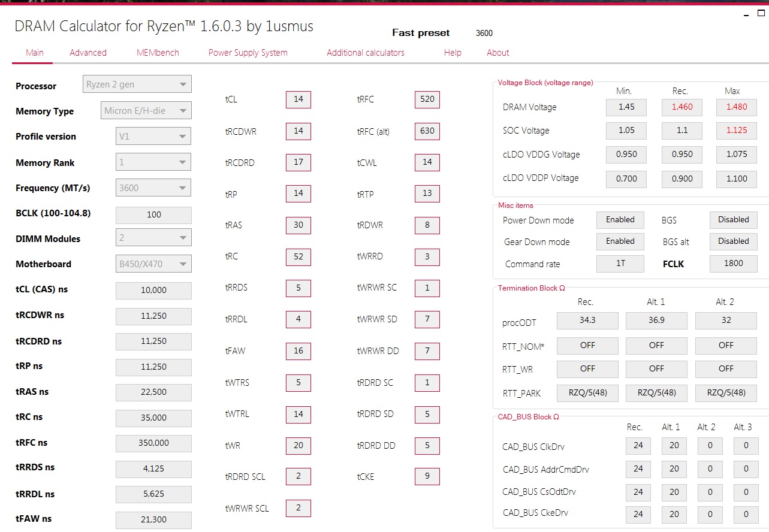The image size is (769, 532).
Task: Click the tCWL timing value box
Action: click(427, 162)
